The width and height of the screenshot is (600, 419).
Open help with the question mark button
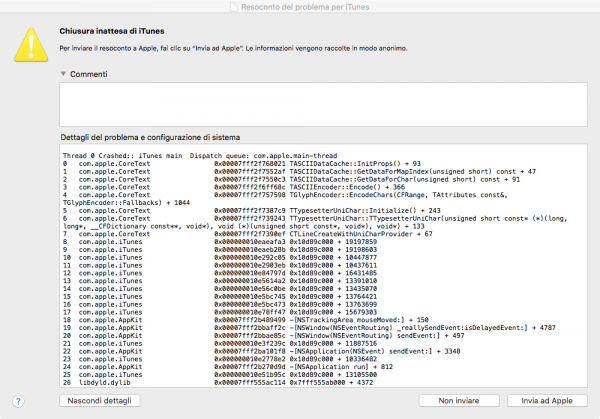tap(19, 400)
